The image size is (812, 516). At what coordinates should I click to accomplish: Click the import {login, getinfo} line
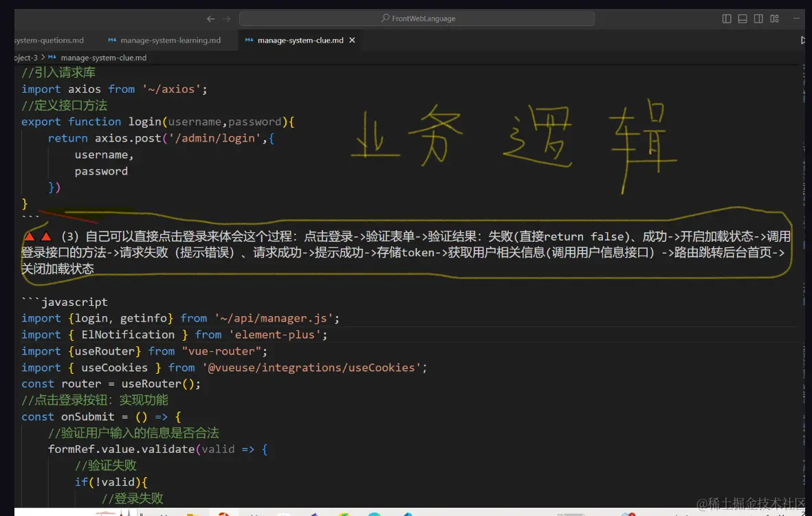click(x=180, y=318)
